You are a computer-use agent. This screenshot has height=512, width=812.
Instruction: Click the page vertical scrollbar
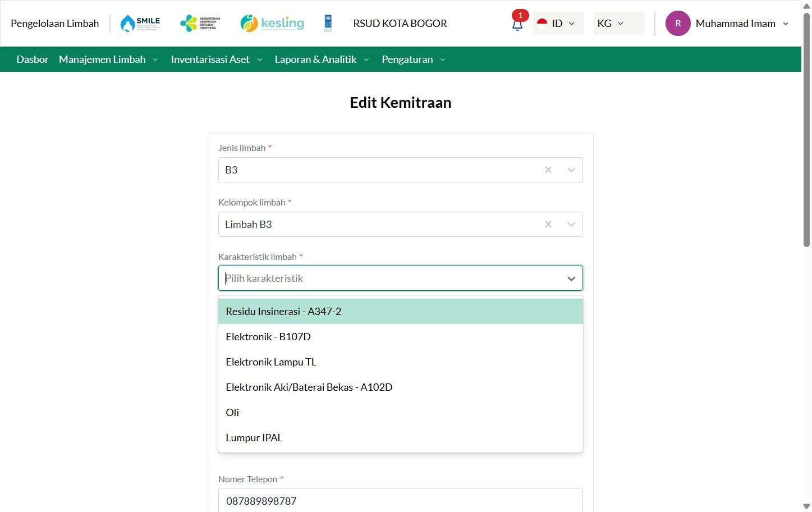[x=806, y=129]
